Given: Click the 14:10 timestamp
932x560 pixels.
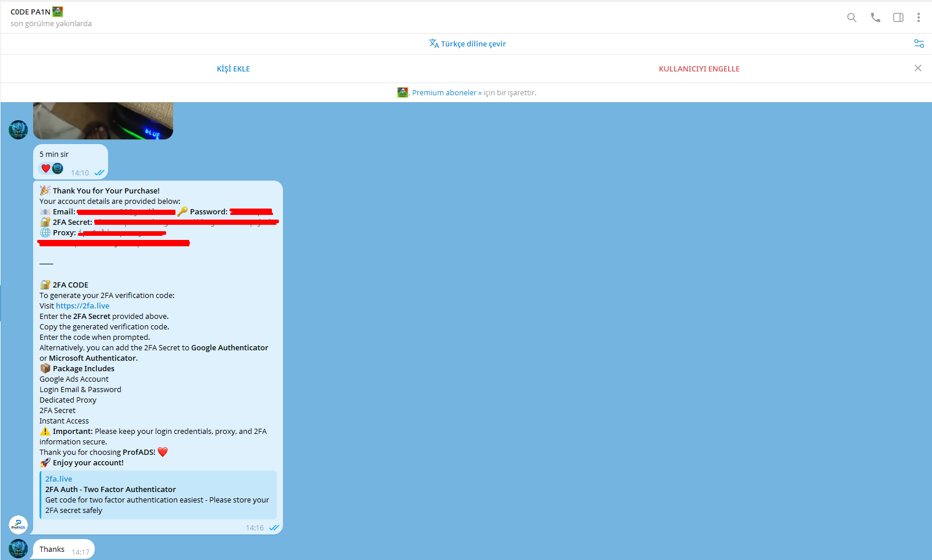Looking at the screenshot, I should (80, 173).
